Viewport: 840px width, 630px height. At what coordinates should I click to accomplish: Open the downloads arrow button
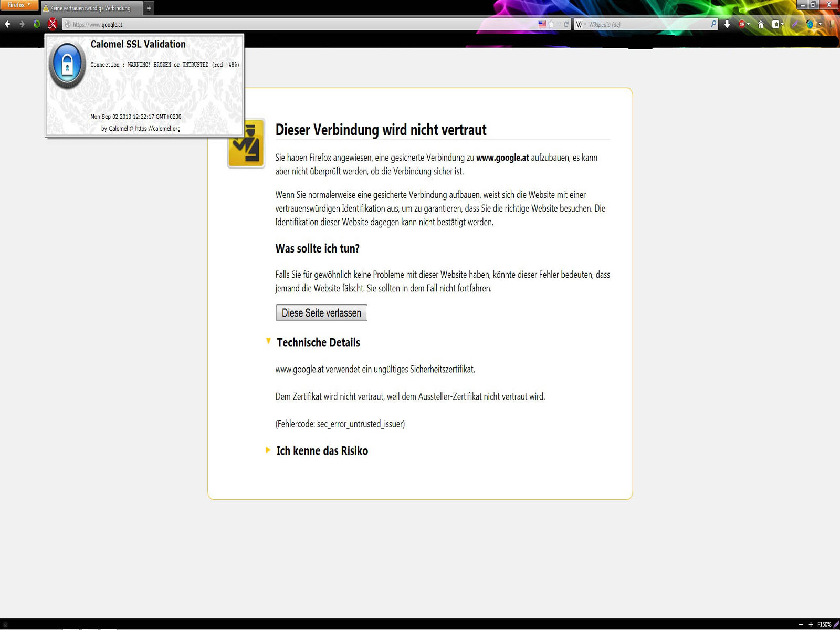727,24
